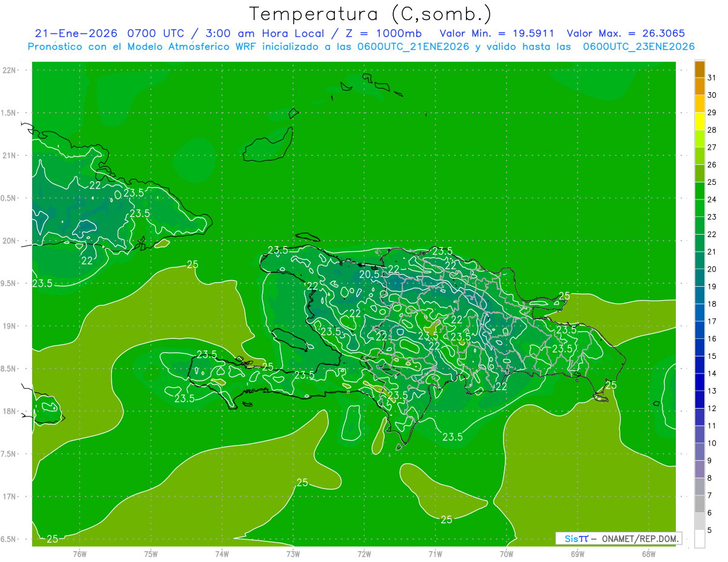This screenshot has width=728, height=562.
Task: Click latitude axis label "22N"
Action: [x=10, y=70]
